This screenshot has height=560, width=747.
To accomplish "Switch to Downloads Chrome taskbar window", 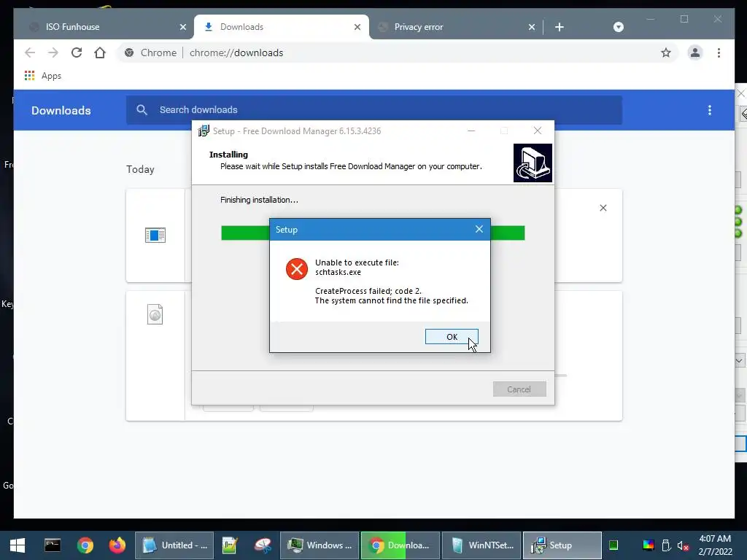I will (400, 545).
